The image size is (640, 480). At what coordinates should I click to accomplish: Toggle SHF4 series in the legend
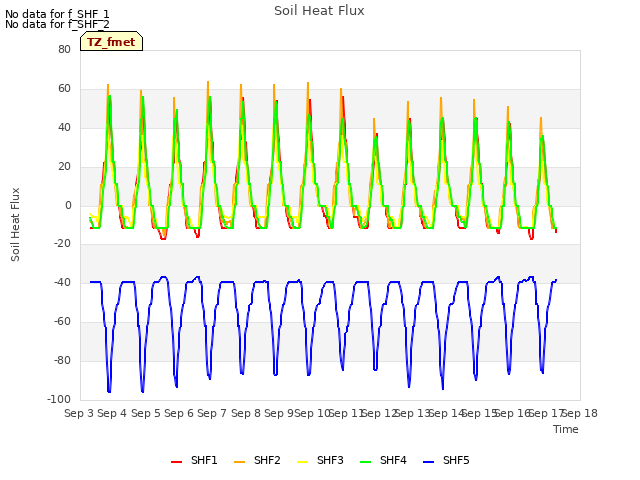(x=383, y=461)
